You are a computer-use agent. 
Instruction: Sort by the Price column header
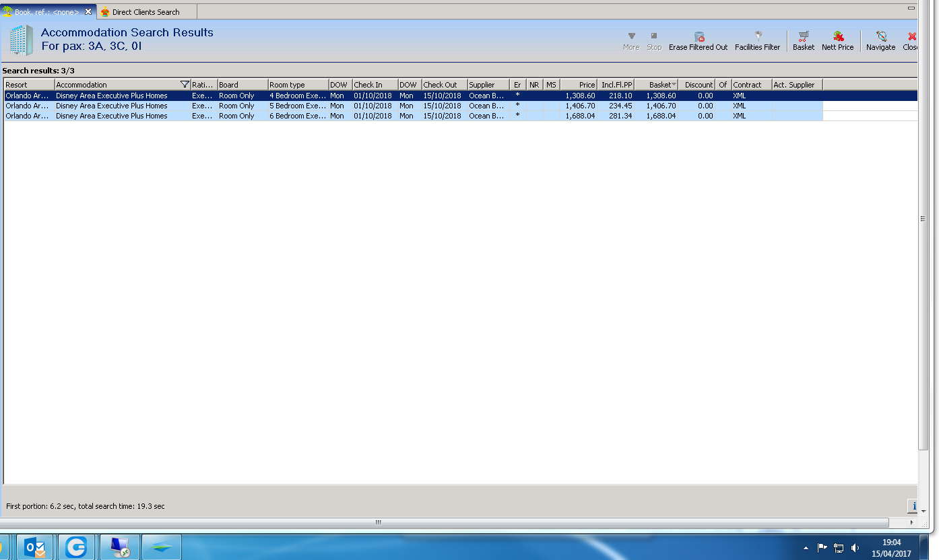pos(578,85)
